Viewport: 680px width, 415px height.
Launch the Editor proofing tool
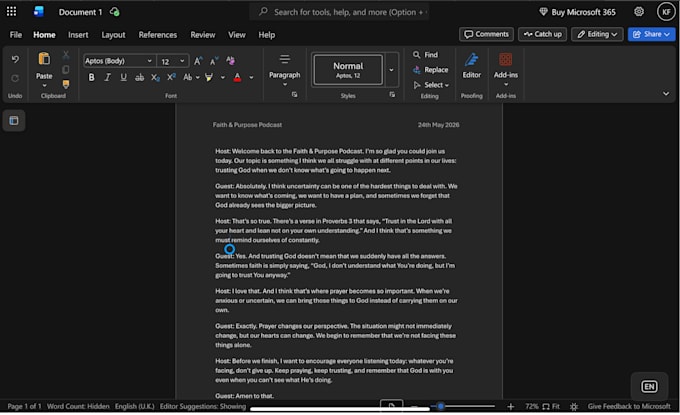pos(471,65)
